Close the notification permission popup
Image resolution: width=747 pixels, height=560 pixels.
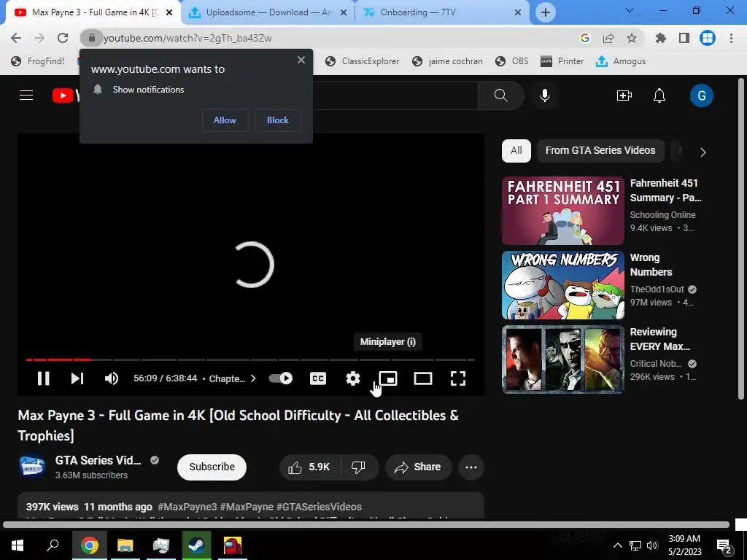coord(301,60)
